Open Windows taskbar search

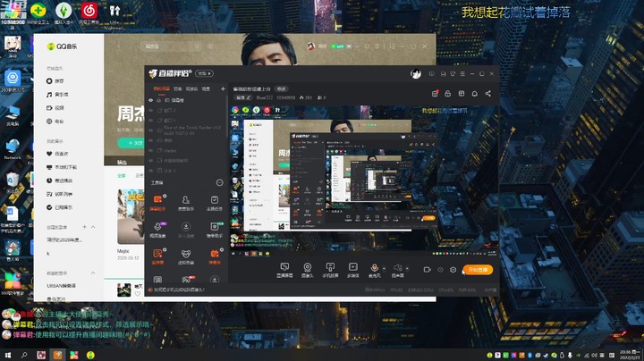[x=24, y=355]
